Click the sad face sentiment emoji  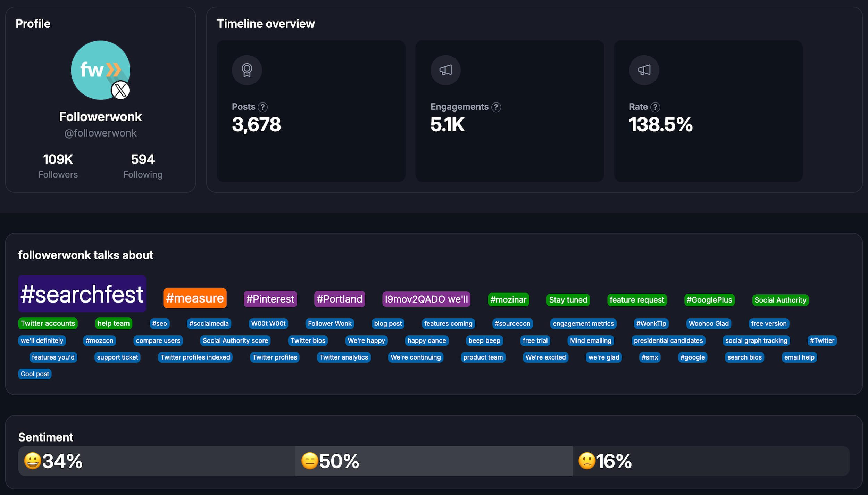[x=587, y=461]
